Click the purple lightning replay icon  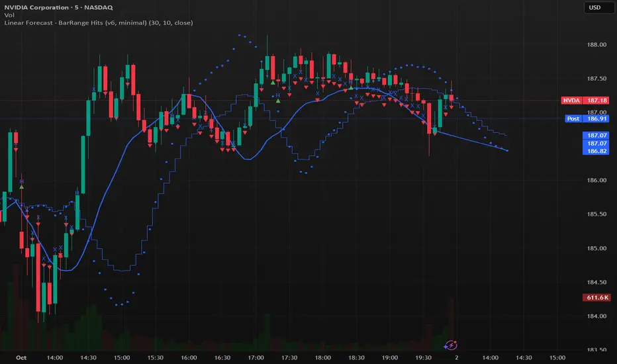(451, 345)
